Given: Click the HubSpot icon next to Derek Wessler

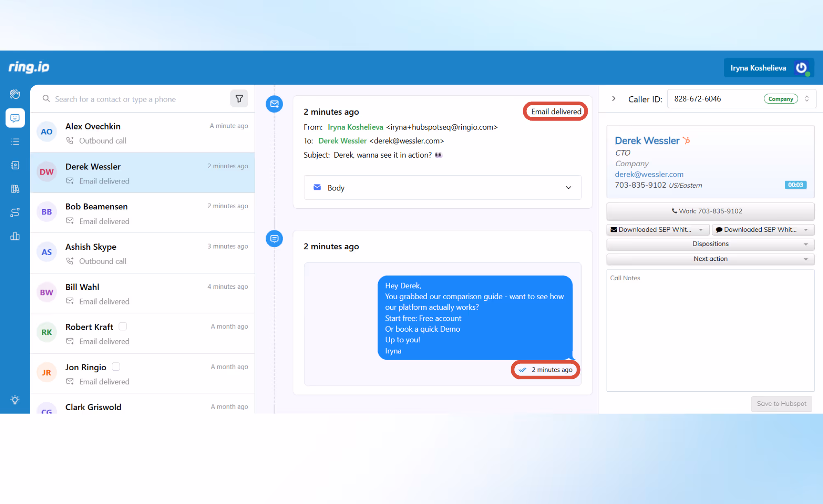Looking at the screenshot, I should coord(686,140).
